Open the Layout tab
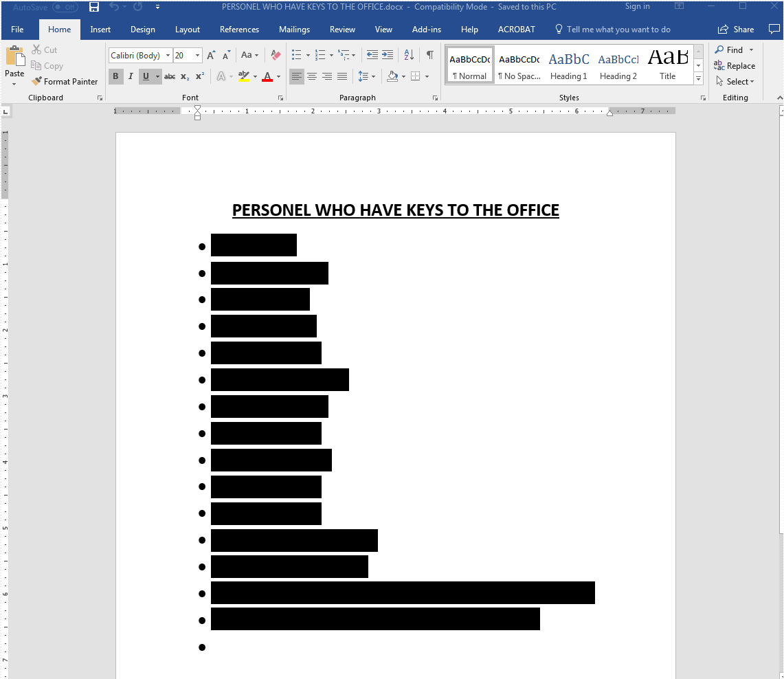This screenshot has width=784, height=679. [x=188, y=30]
